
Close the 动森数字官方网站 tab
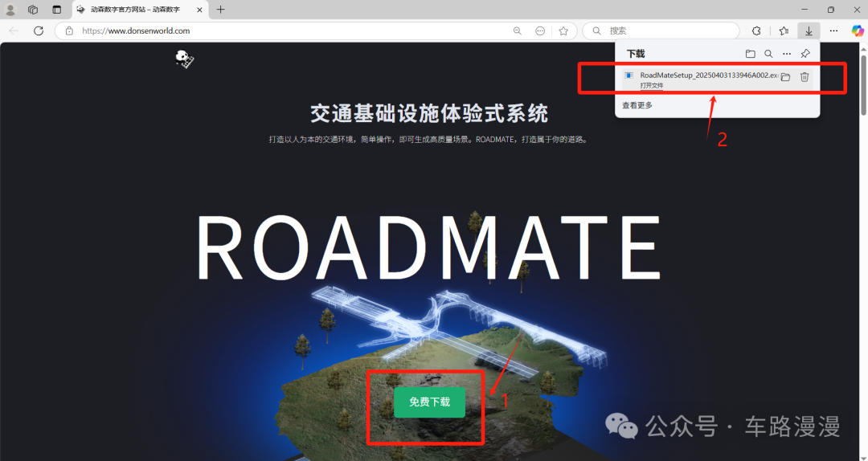199,10
